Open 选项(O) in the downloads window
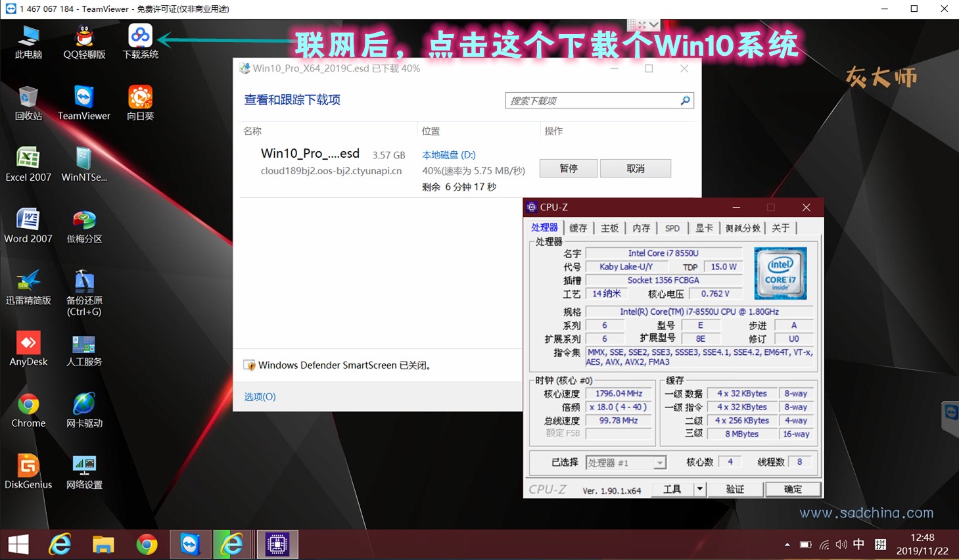 coord(260,396)
